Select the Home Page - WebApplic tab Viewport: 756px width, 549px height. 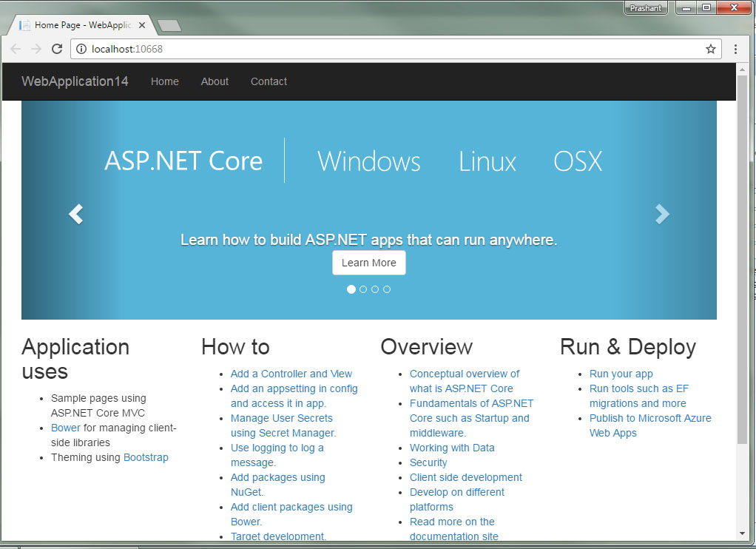click(82, 25)
